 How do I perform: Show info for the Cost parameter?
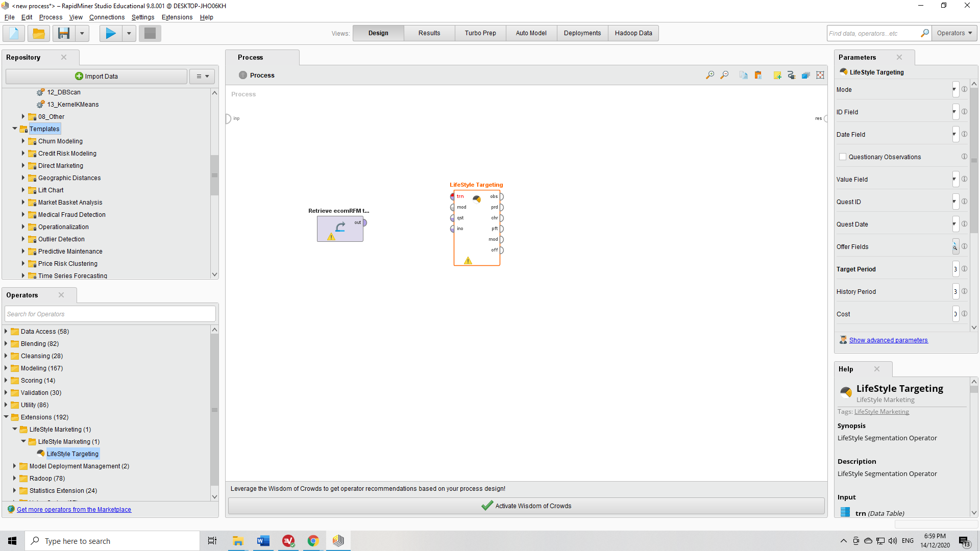(x=964, y=314)
